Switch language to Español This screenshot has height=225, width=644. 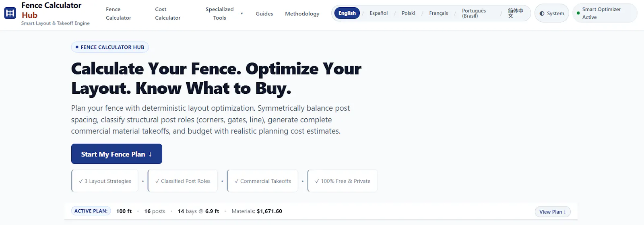pyautogui.click(x=379, y=13)
